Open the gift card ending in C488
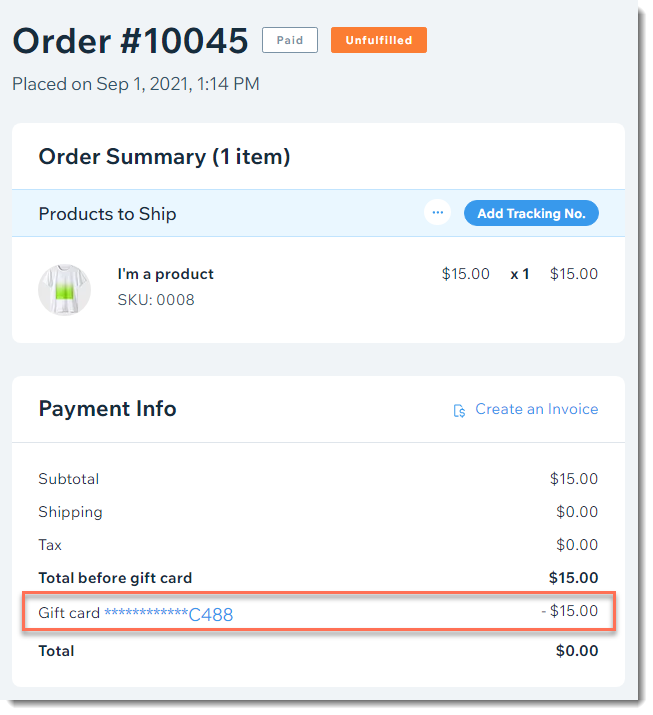Viewport: 653px width, 715px height. coord(169,614)
